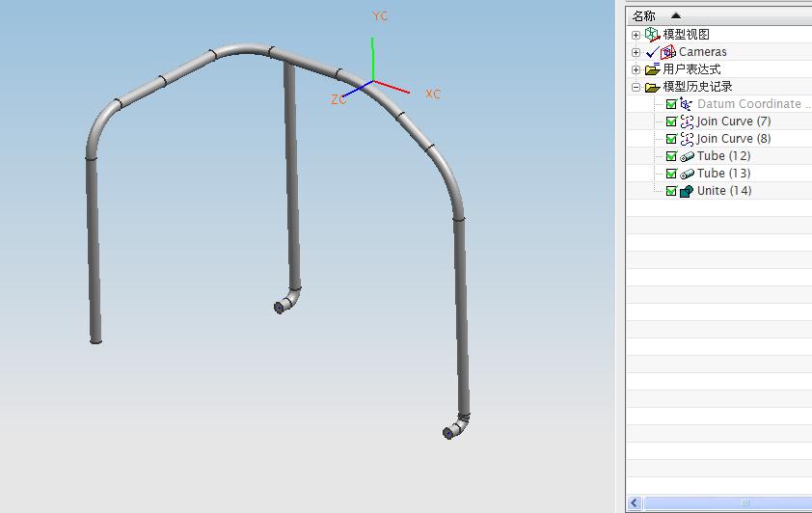
Task: Click the Tube (13) feature icon
Action: 687,174
